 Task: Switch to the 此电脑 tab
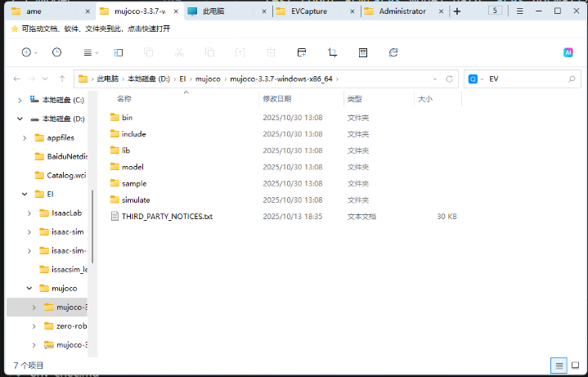click(x=227, y=11)
